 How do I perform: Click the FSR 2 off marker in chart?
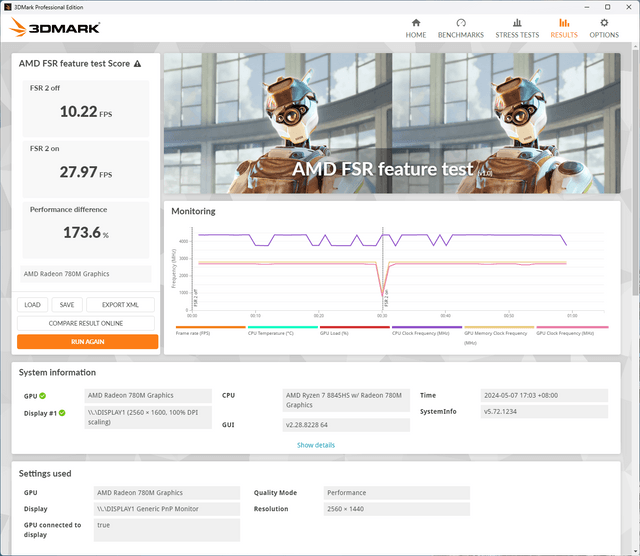click(196, 298)
